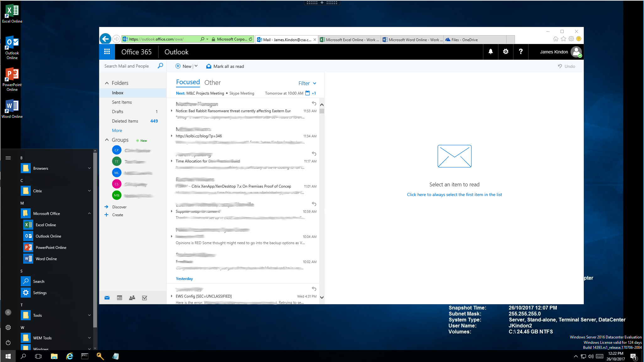
Task: Expand the Time Allocation conversation
Action: [171, 161]
